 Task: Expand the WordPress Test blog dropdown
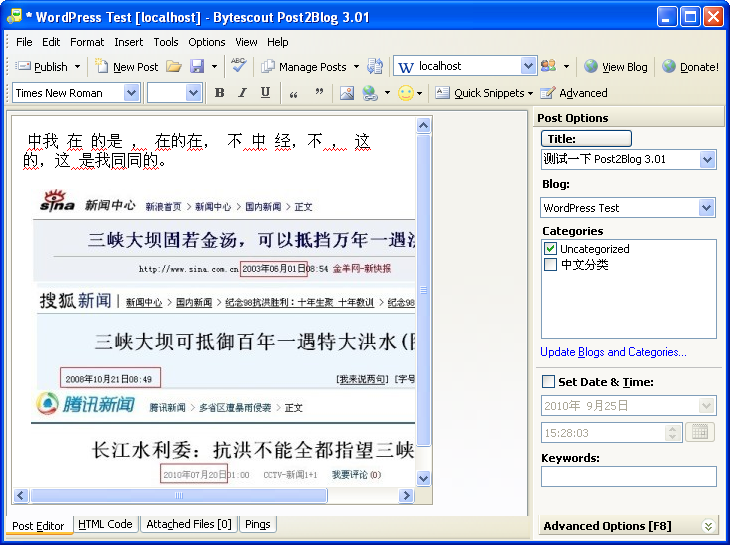[x=707, y=208]
